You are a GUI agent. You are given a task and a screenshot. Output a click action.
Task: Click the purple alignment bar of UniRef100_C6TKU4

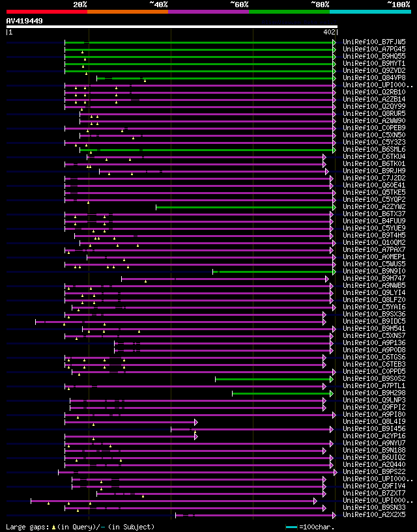(x=206, y=157)
